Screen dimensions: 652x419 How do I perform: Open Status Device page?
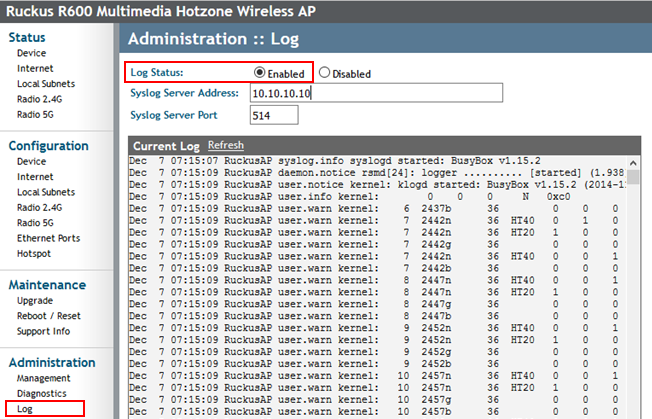(32, 53)
